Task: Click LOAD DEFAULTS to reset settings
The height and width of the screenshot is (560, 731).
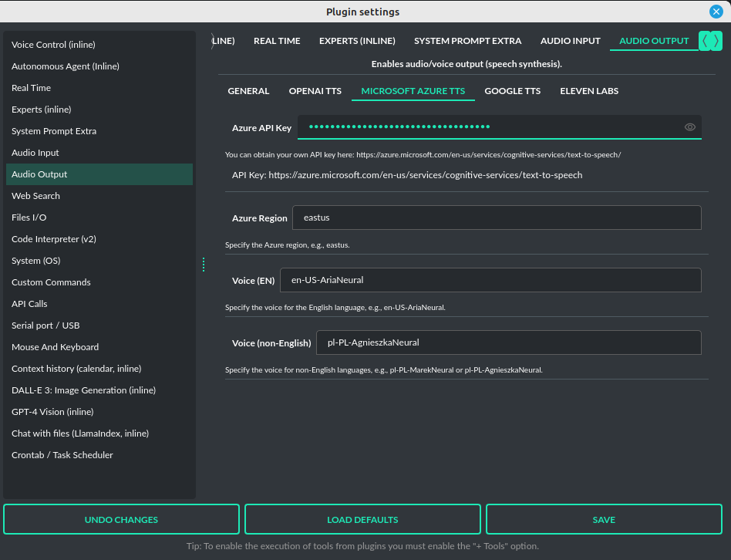Action: pos(362,519)
